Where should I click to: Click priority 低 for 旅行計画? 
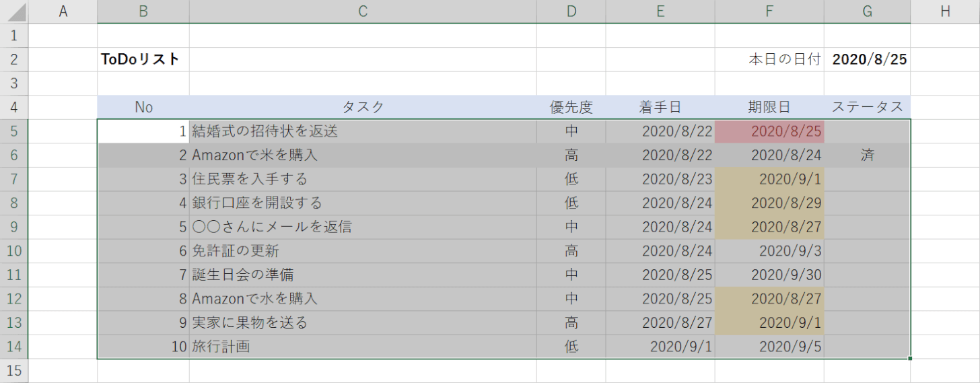click(571, 347)
